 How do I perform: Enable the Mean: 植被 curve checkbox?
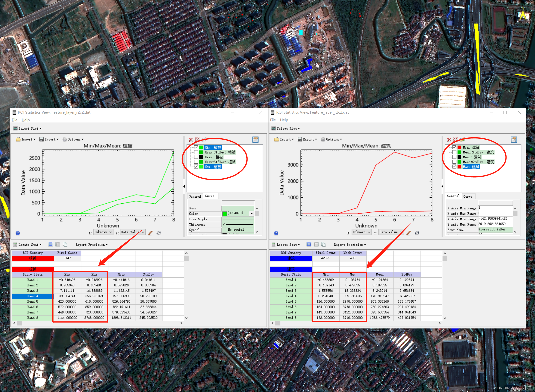[x=196, y=157]
